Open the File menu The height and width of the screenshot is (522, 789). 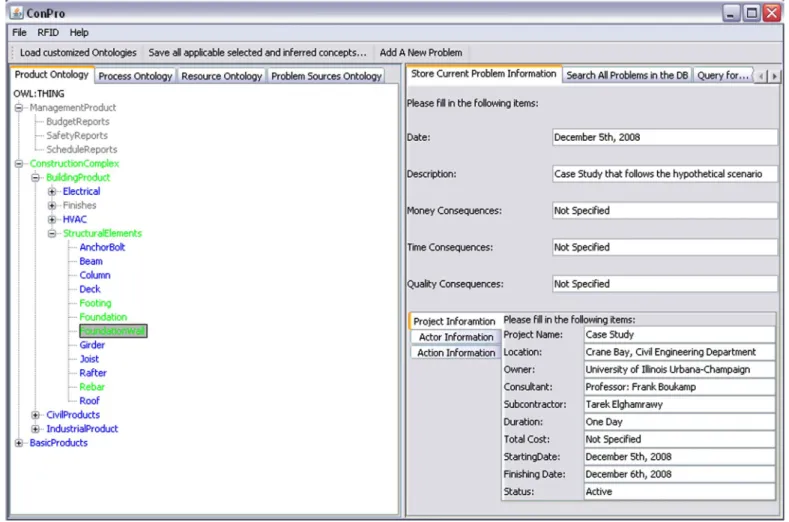pos(19,33)
